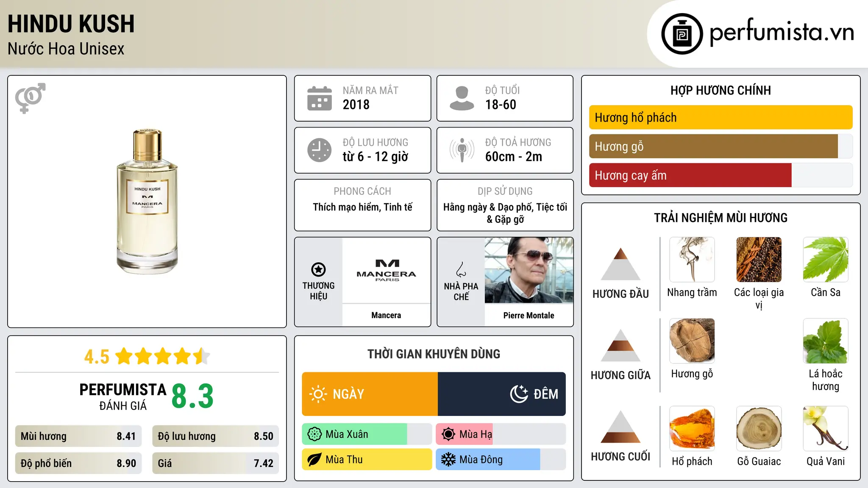Click the unisex gender symbol icon
This screenshot has width=868, height=488.
click(30, 98)
